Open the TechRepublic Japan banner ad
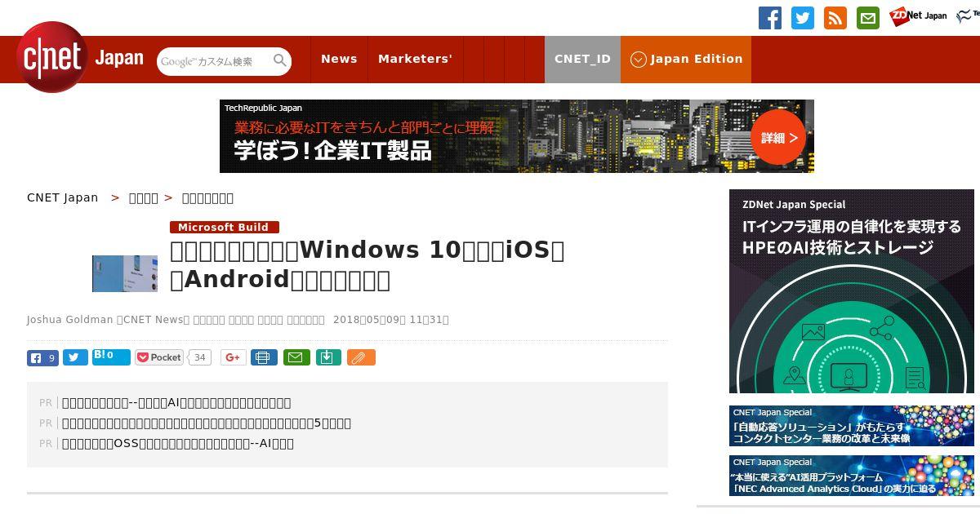The width and height of the screenshot is (980, 514). [517, 136]
